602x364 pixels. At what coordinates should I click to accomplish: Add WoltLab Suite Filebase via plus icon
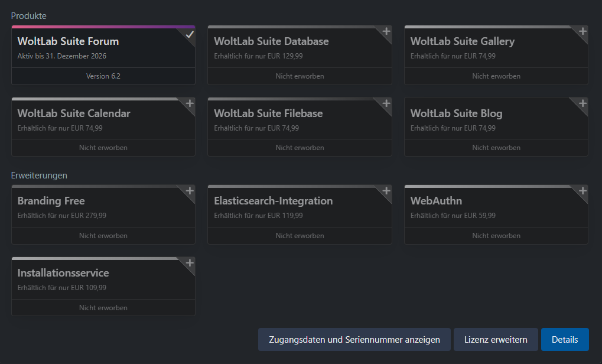click(x=386, y=103)
